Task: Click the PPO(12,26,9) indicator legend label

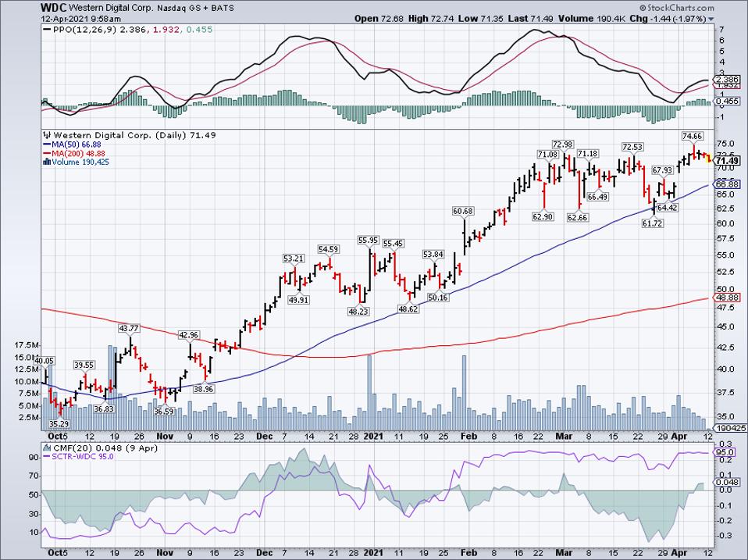Action: click(84, 30)
